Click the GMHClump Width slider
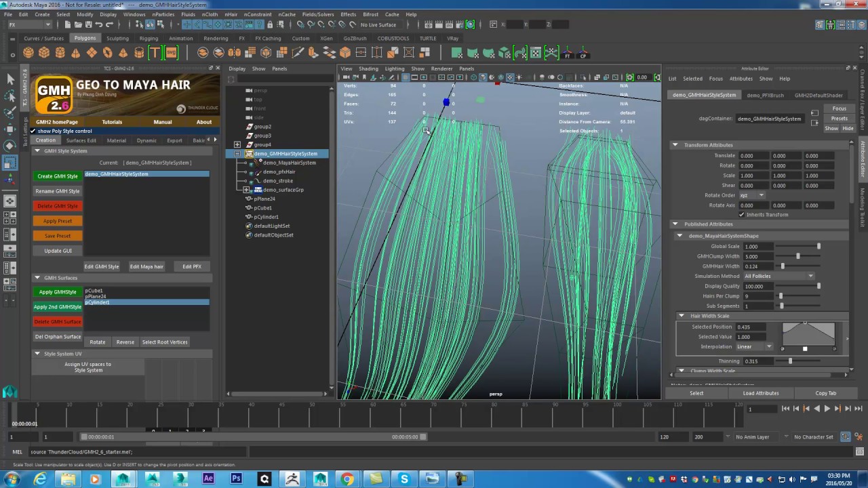Viewport: 868px width, 488px height. coord(798,257)
